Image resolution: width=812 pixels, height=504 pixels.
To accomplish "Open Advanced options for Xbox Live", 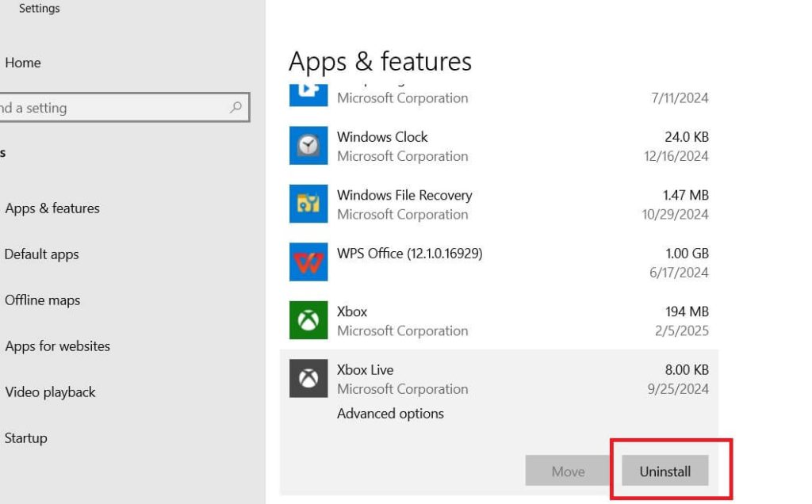I will click(390, 414).
